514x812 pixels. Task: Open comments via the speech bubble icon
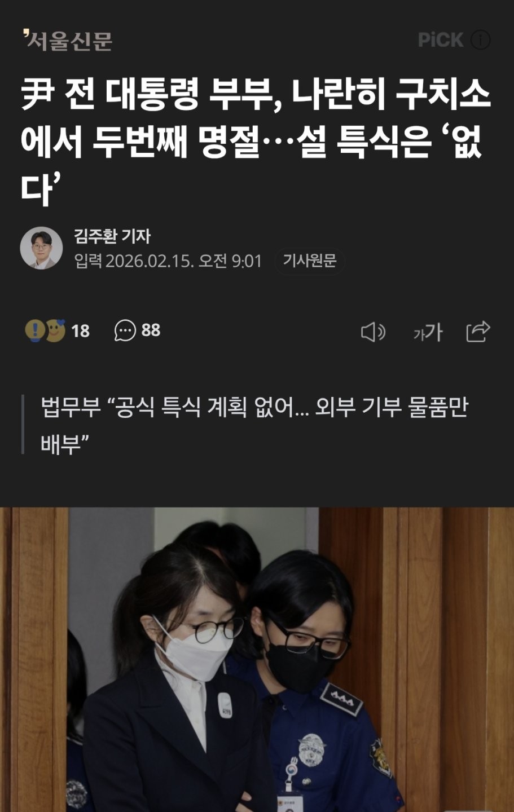point(125,331)
